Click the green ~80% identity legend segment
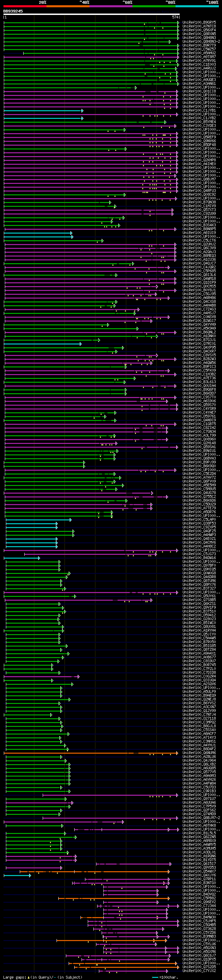The image size is (222, 980). click(154, 6)
